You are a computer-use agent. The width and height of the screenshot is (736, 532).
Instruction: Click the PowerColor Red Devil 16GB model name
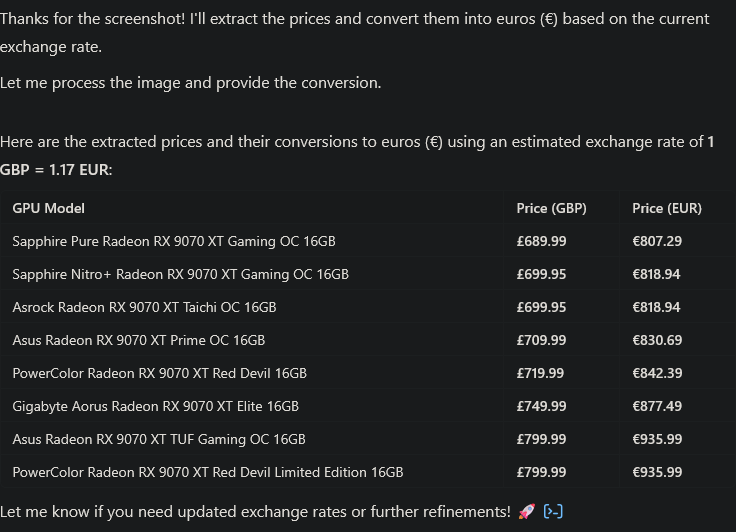tap(160, 373)
